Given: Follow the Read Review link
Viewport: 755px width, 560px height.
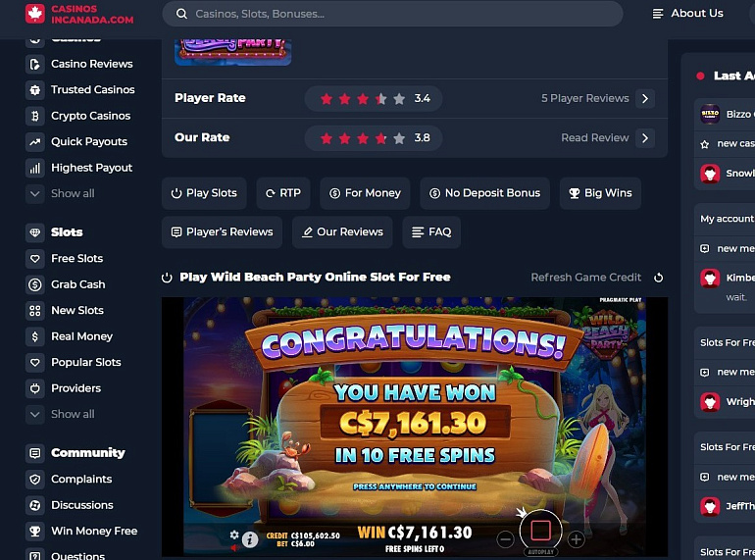Looking at the screenshot, I should (594, 138).
